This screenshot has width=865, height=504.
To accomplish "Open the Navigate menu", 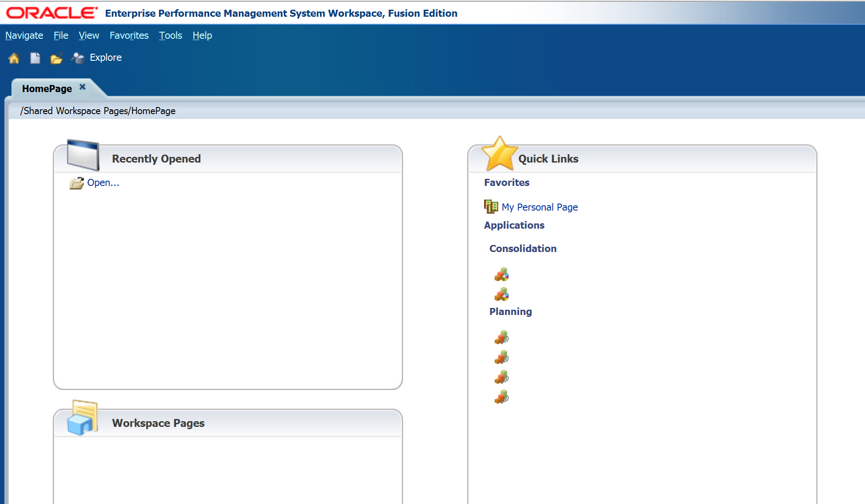I will 24,35.
